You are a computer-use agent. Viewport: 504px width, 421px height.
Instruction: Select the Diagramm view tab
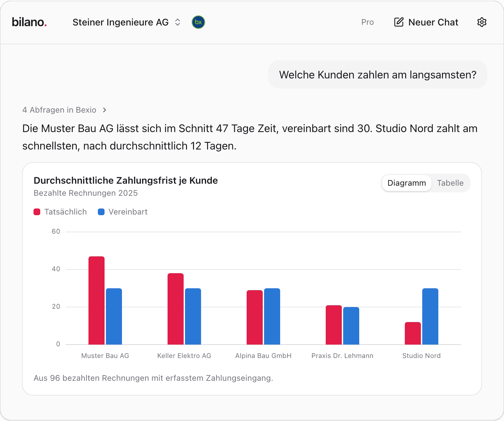tap(406, 183)
